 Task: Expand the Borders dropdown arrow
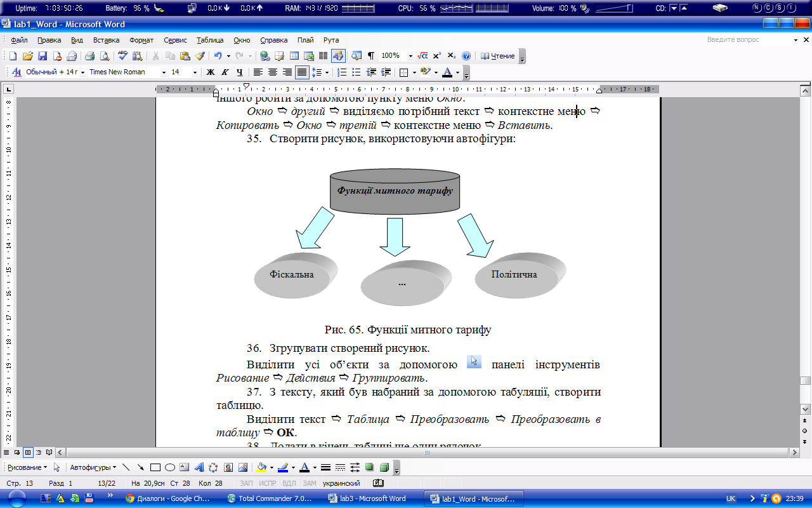coord(414,72)
